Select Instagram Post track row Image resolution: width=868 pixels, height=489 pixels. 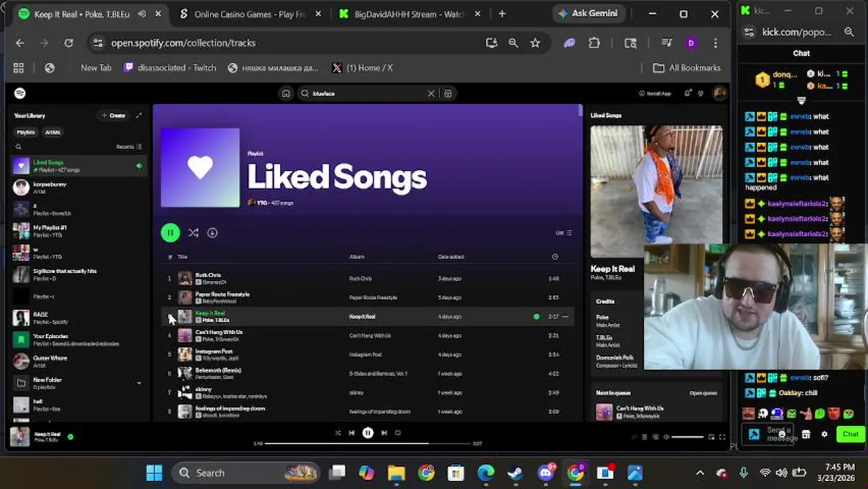pos(368,355)
